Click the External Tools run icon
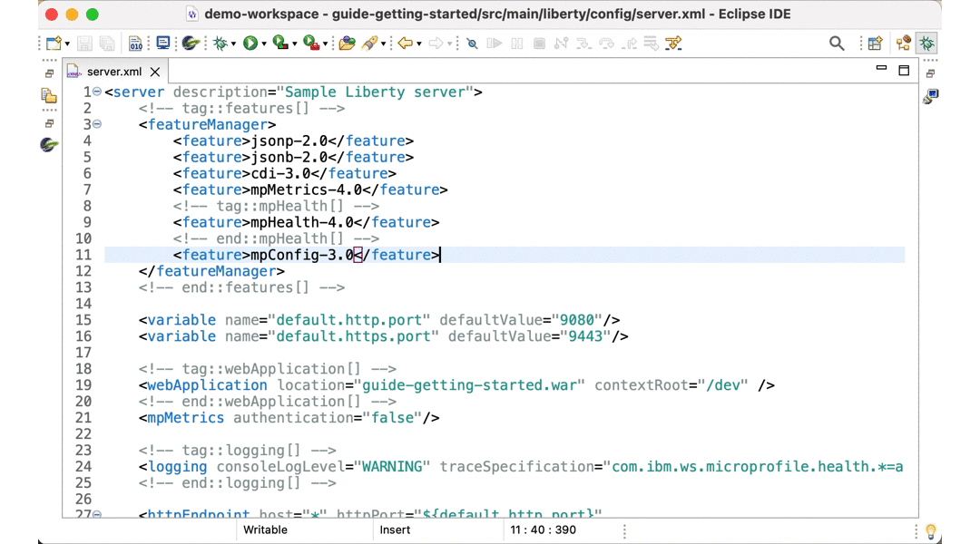This screenshot has height=544, width=980. click(311, 44)
